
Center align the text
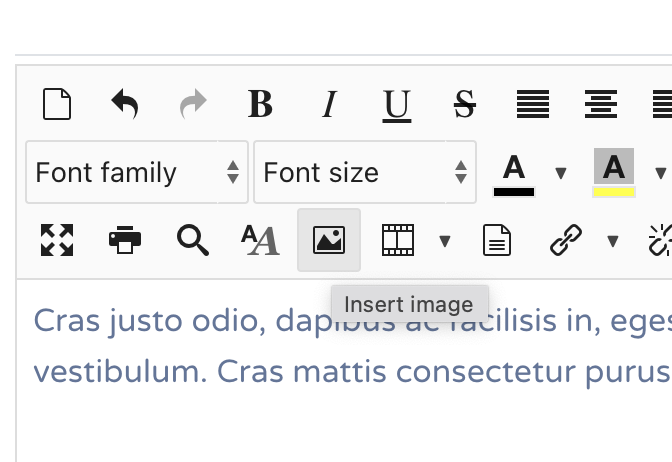pos(601,104)
